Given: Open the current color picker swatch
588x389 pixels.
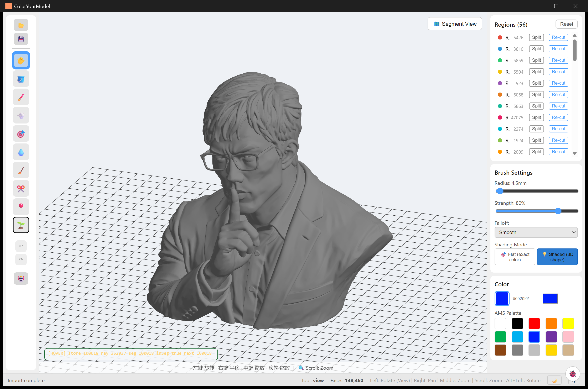Looking at the screenshot, I should click(502, 298).
